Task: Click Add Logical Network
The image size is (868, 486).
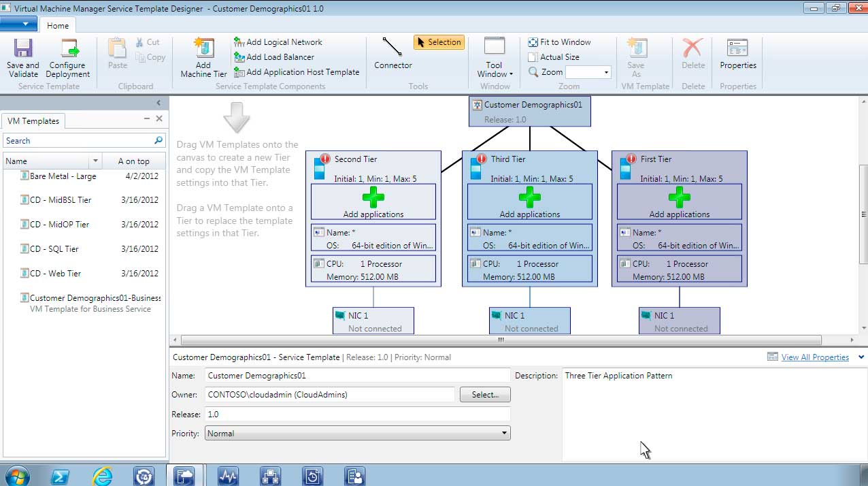Action: pyautogui.click(x=278, y=42)
